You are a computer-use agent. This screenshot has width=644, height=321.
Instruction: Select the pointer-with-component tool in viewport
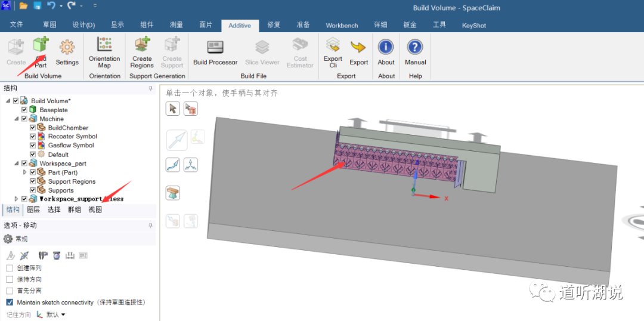tap(191, 109)
